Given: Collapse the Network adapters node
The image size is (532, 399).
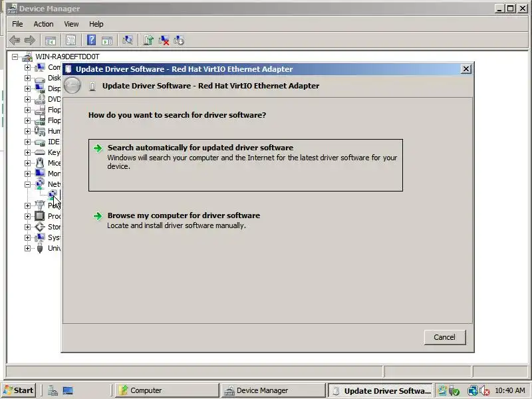Looking at the screenshot, I should (x=27, y=184).
